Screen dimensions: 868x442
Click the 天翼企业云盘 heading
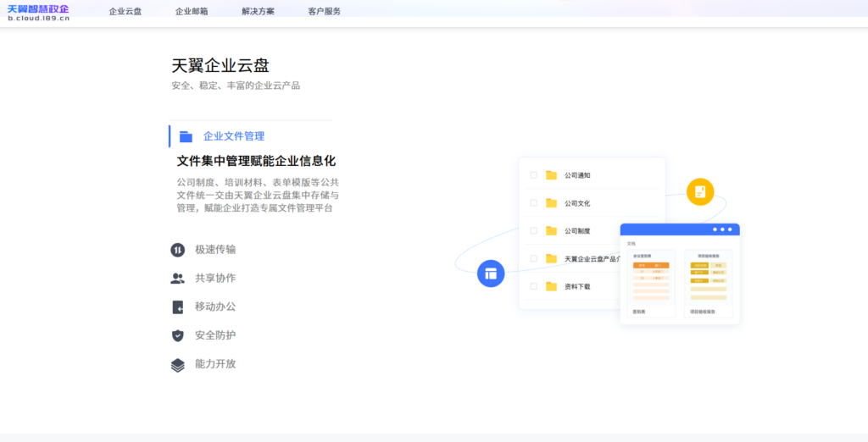tap(220, 65)
